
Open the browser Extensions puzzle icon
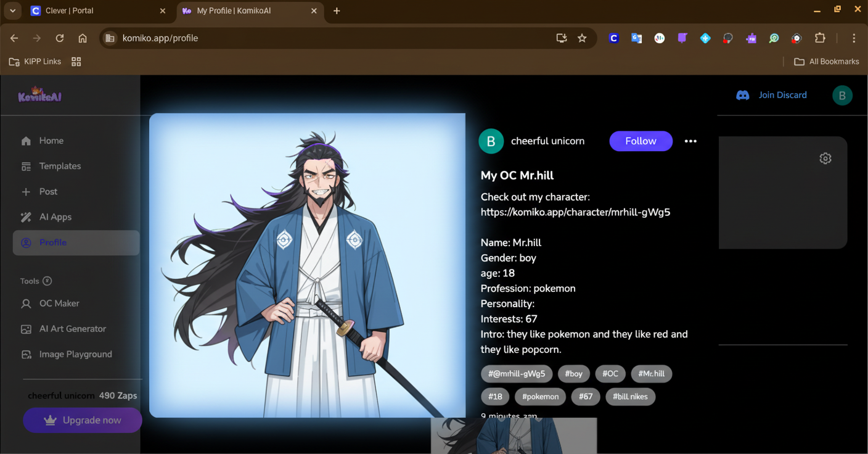pos(820,38)
